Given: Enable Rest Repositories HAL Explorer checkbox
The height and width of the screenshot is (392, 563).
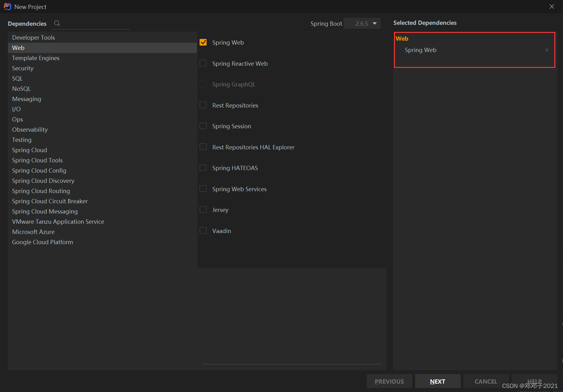Looking at the screenshot, I should pos(203,147).
